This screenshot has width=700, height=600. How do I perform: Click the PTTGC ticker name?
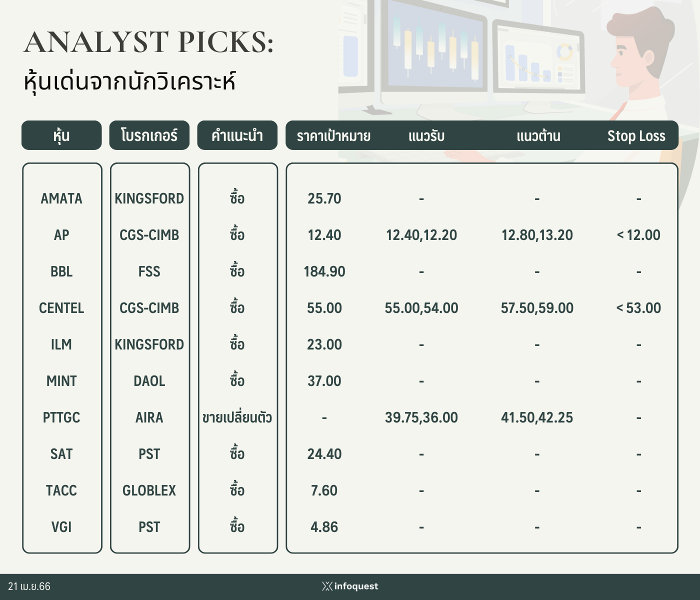tap(61, 417)
